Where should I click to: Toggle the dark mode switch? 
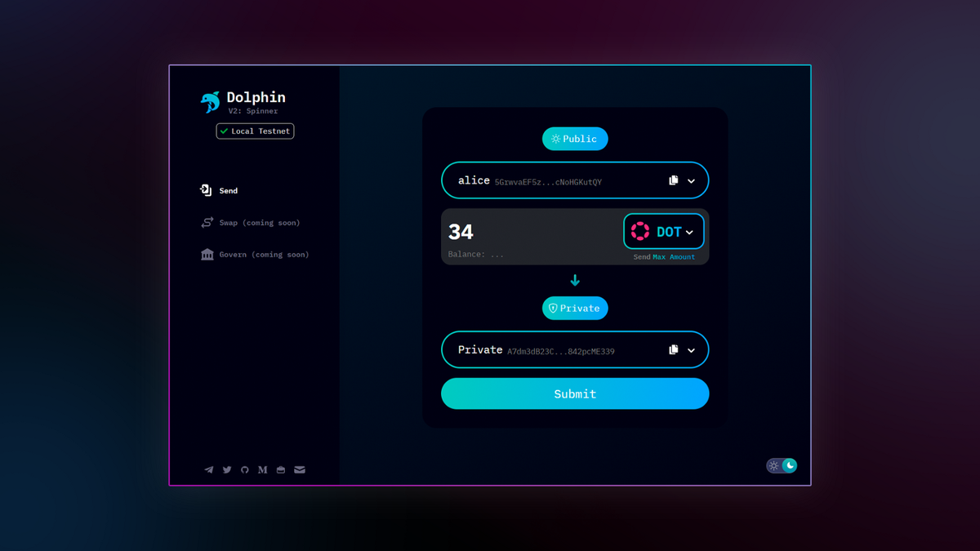click(781, 464)
